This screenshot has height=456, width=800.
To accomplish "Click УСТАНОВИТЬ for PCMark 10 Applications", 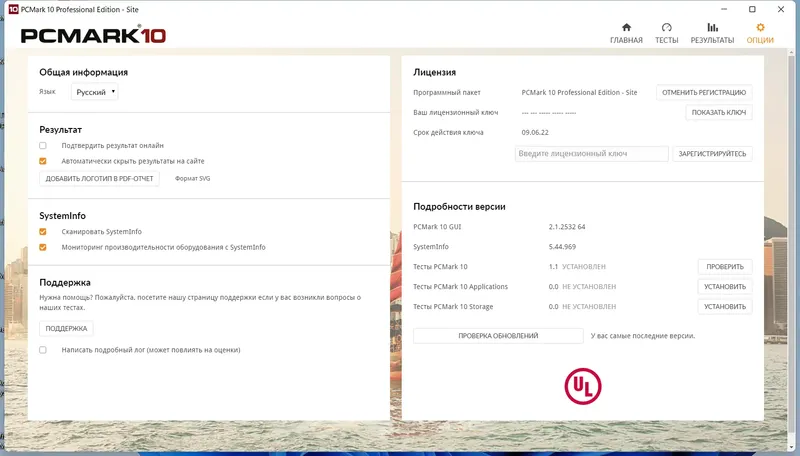I will pyautogui.click(x=725, y=287).
